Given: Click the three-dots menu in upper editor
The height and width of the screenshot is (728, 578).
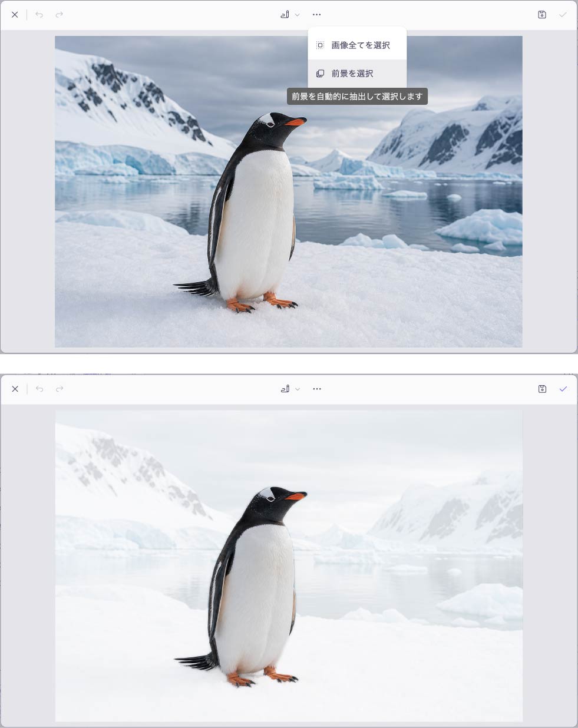Looking at the screenshot, I should pyautogui.click(x=317, y=15).
